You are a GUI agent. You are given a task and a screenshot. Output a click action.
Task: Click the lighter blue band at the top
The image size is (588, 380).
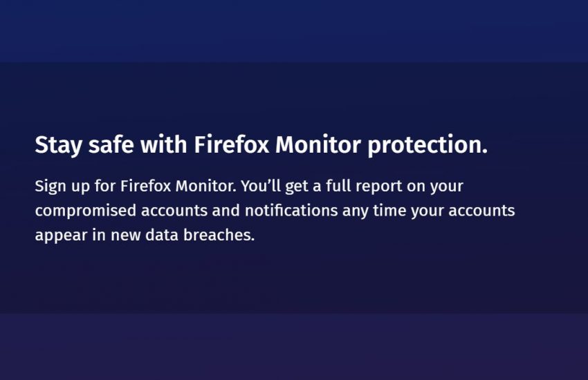coord(294,31)
